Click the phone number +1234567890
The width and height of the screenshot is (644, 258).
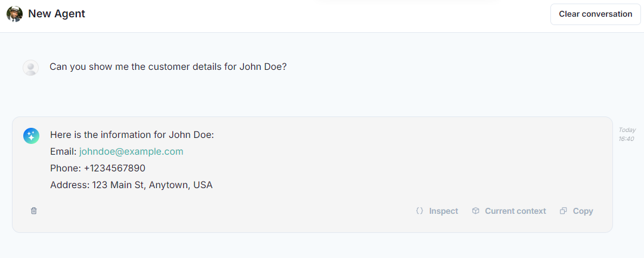point(114,168)
